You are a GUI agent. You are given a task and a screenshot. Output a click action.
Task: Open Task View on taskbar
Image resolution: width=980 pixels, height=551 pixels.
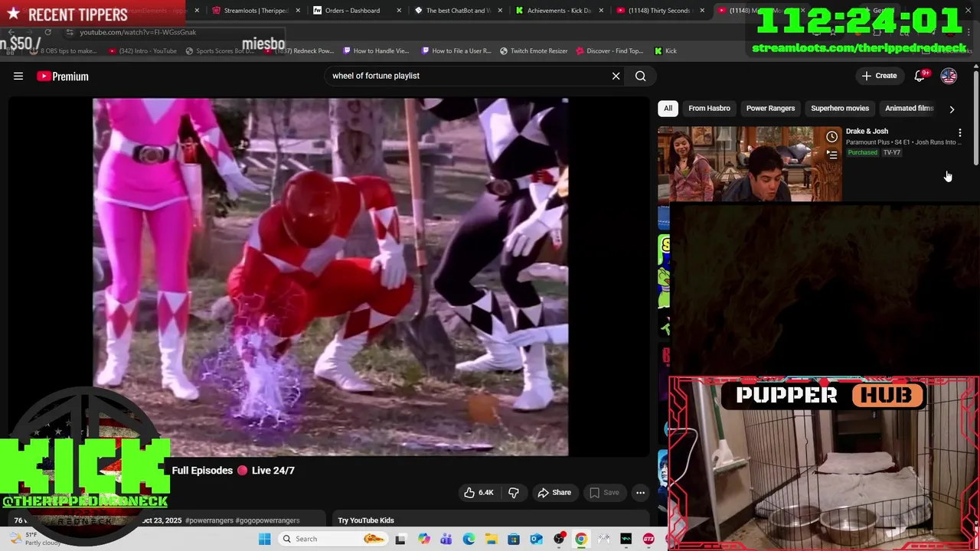coord(400,539)
